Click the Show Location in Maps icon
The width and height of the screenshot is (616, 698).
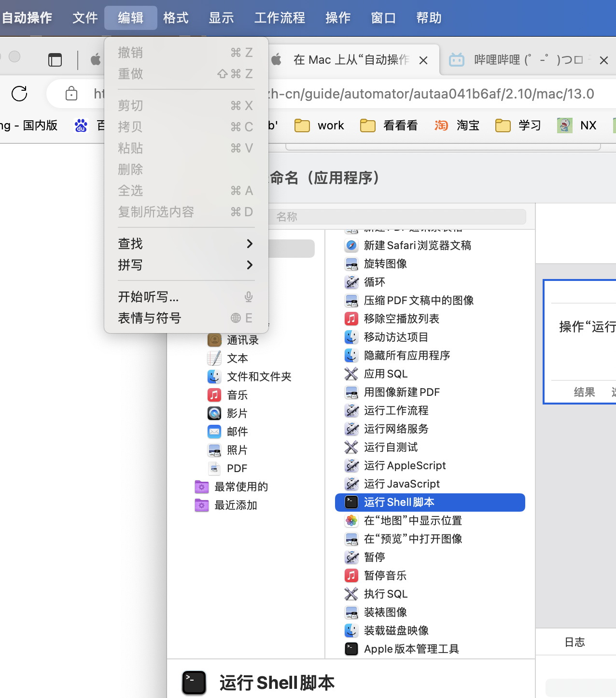[x=351, y=520]
